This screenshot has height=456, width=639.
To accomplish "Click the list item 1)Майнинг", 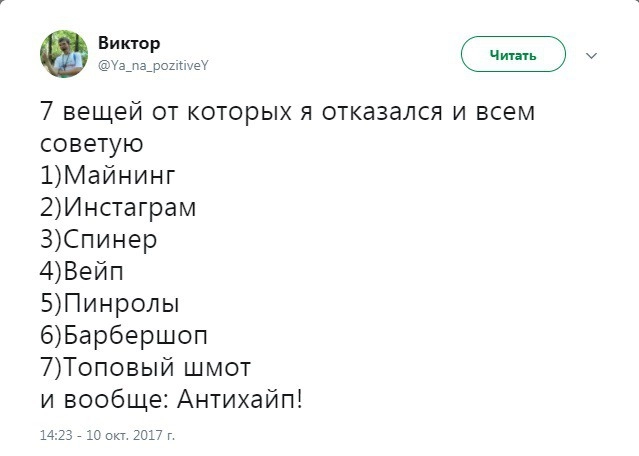I will (108, 176).
